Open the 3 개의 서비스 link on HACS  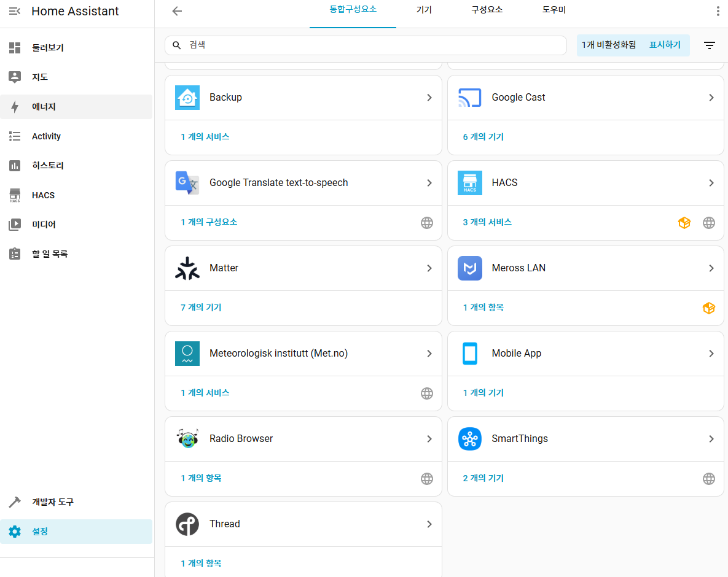point(488,222)
